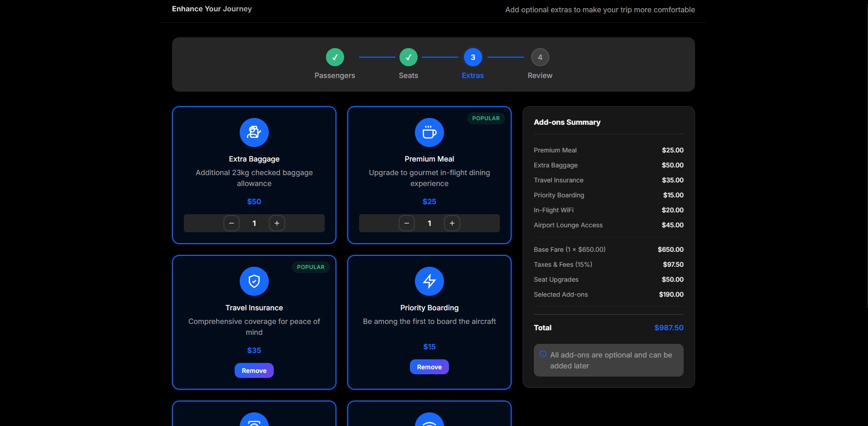Remove Travel Insurance add-on
868x426 pixels.
(x=254, y=371)
